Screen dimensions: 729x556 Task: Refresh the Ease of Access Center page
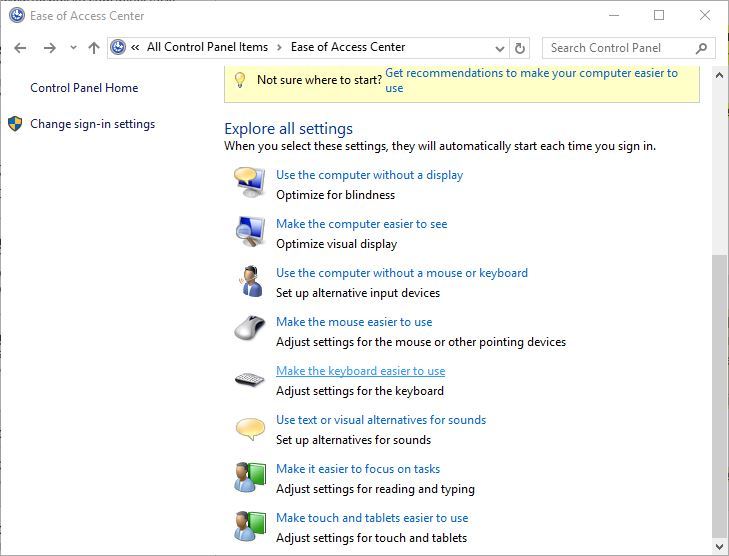click(x=520, y=48)
